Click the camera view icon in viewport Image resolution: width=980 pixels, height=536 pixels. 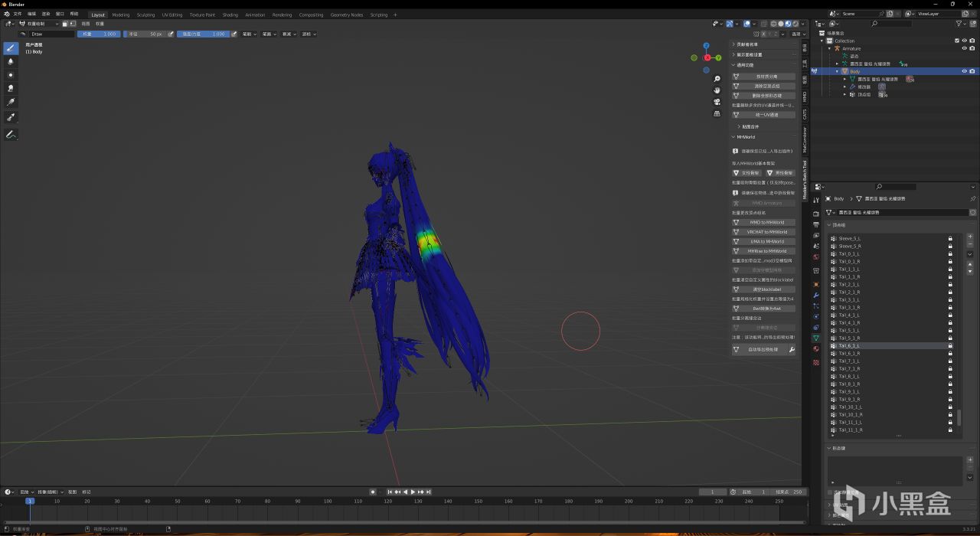click(717, 102)
